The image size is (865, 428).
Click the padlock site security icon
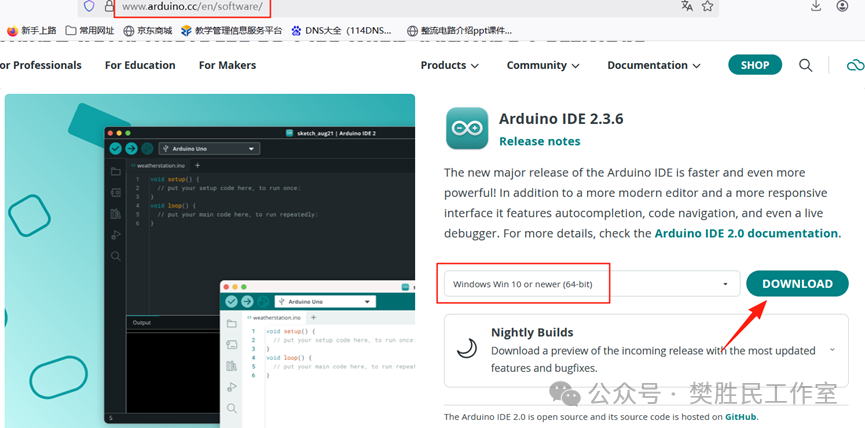tap(109, 6)
